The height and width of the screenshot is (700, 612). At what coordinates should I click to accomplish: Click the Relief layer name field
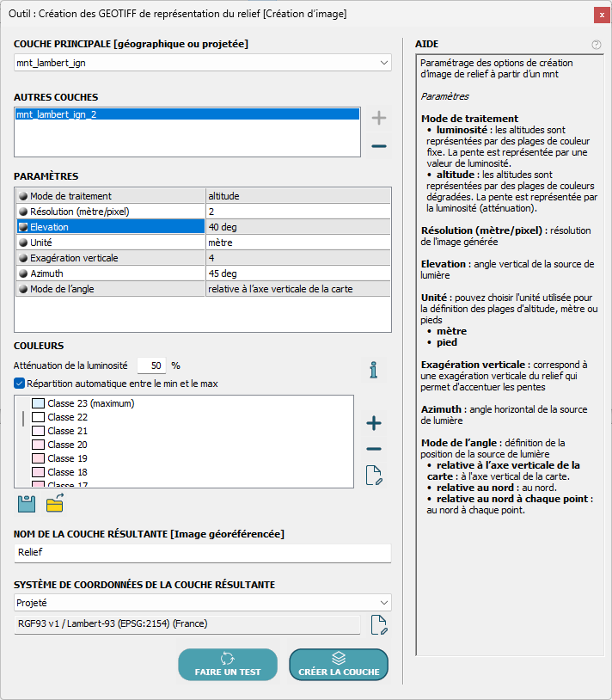pos(202,554)
